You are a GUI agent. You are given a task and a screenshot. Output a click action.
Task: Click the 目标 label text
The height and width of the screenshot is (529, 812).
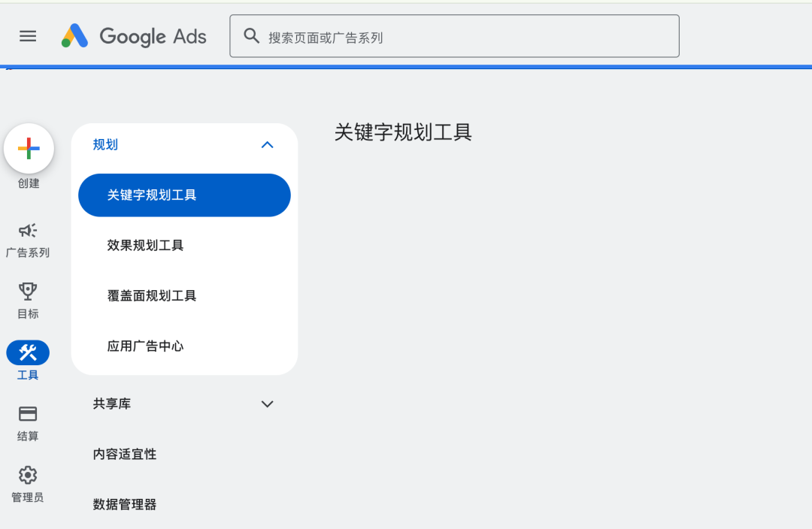28,313
